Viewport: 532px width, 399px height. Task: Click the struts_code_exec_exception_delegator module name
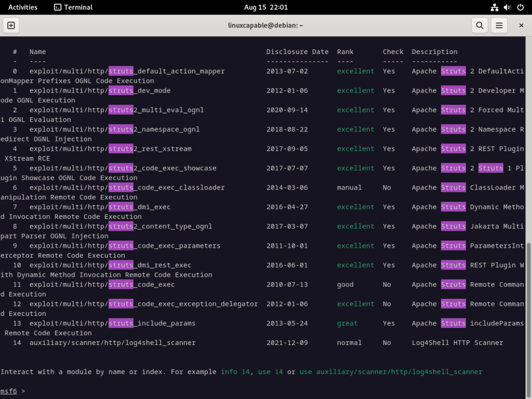(x=143, y=303)
